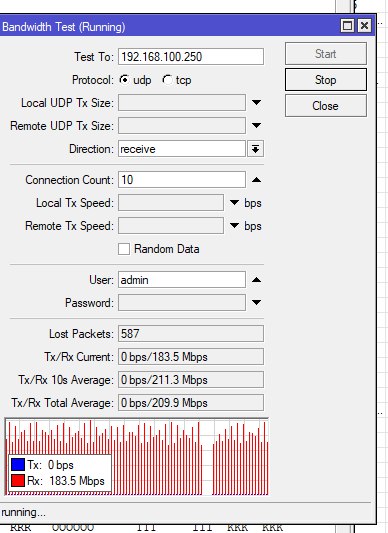Click the bps unit next to Local Tx Speed
Screen dimensions: 388x533
[253, 203]
